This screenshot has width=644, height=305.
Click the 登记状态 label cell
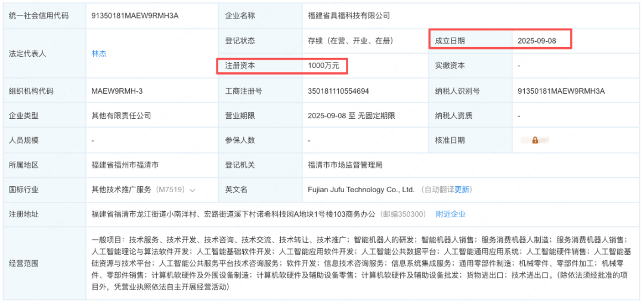pos(261,41)
